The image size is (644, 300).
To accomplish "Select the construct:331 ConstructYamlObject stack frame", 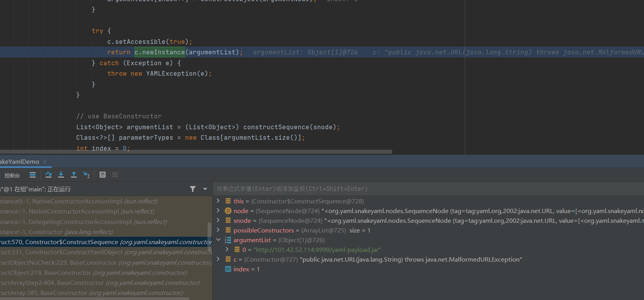I will click(106, 252).
